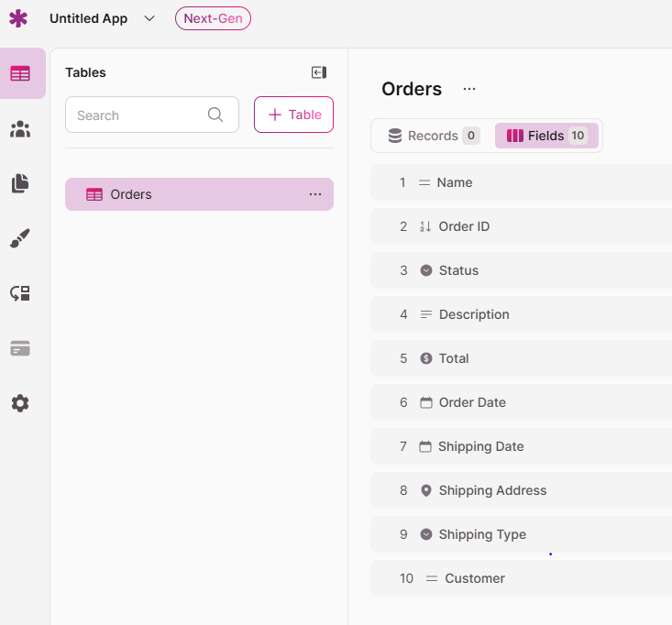
Task: Click the Next-Gen badge
Action: (213, 18)
